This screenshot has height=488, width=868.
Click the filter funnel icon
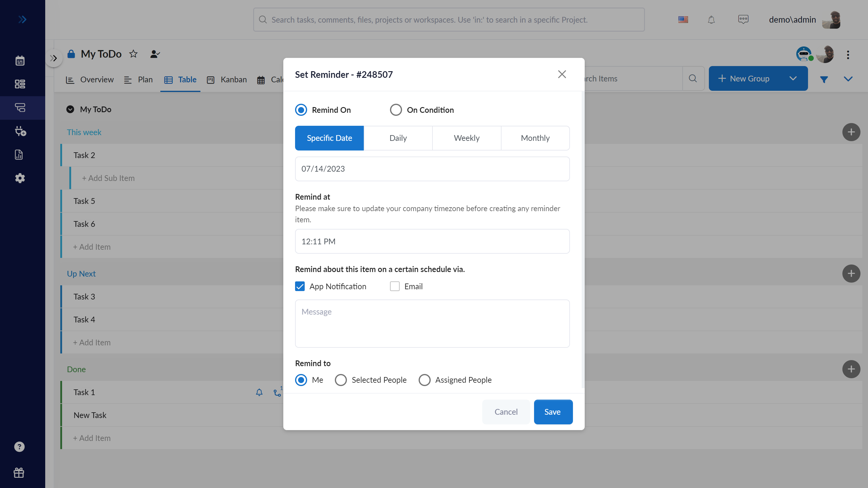[x=824, y=79]
